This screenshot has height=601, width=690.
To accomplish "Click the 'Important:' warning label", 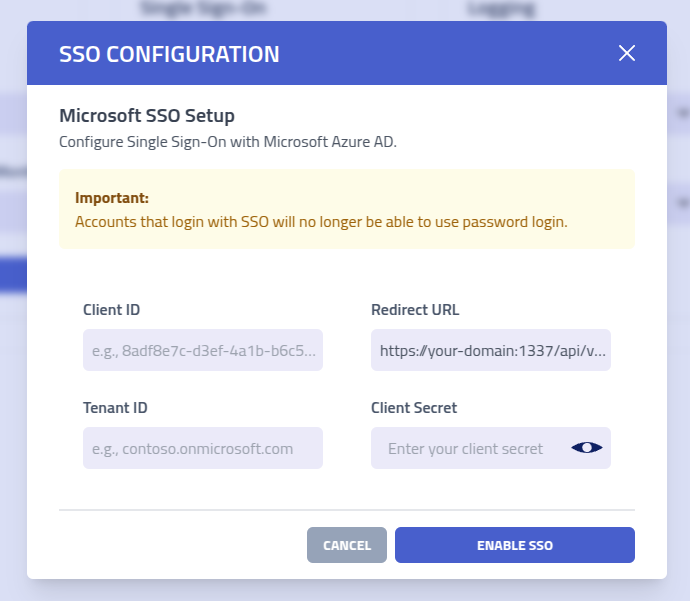I will click(x=112, y=198).
